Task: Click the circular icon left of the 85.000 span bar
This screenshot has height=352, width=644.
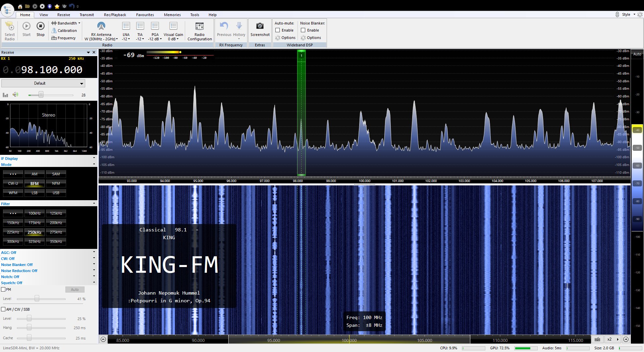Action: (x=103, y=339)
